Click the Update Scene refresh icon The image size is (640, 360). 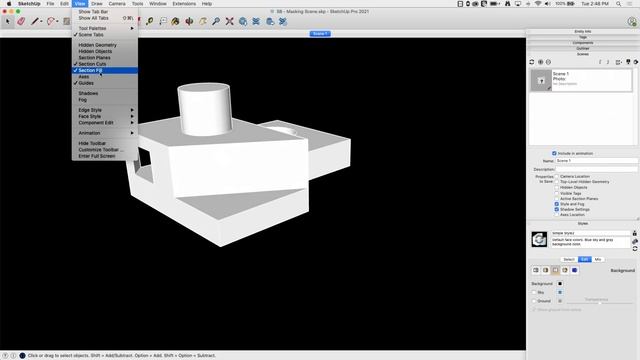click(532, 62)
